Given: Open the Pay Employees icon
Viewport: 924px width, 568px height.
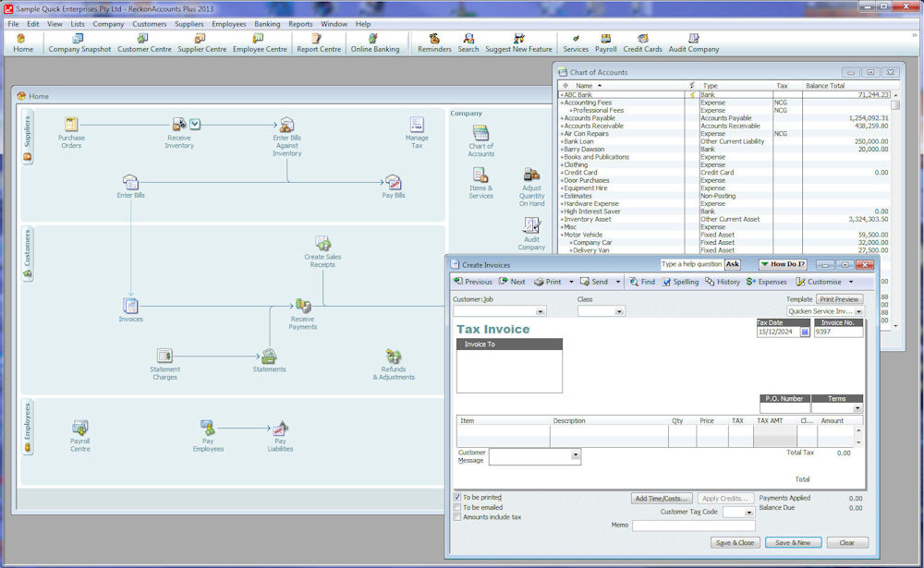Looking at the screenshot, I should (x=208, y=428).
